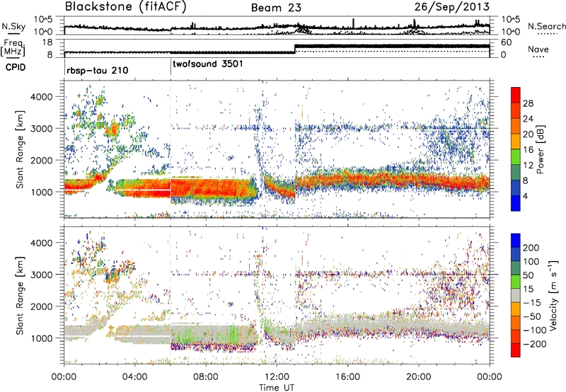Click the "-100" label on Velocity color bar
The image size is (566, 392).
(x=534, y=330)
